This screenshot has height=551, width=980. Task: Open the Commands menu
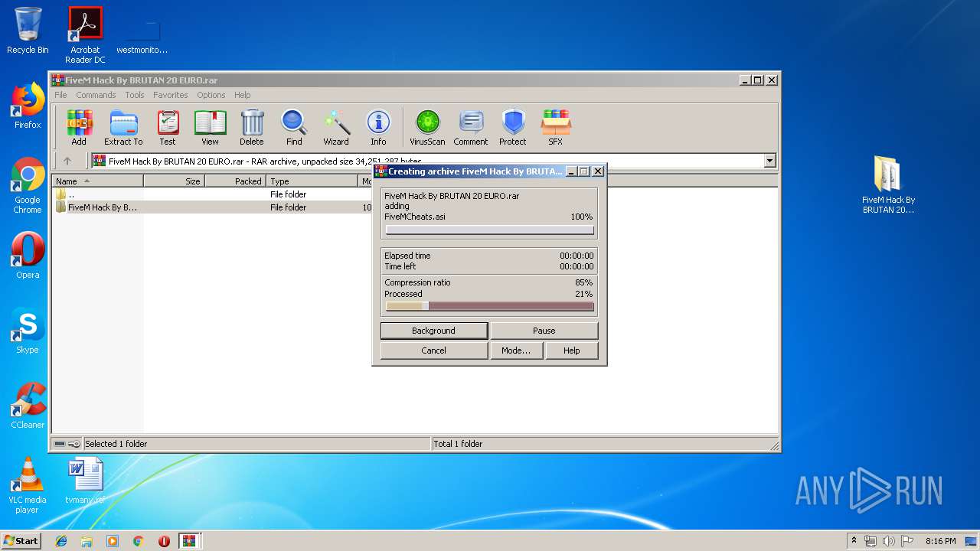(96, 95)
